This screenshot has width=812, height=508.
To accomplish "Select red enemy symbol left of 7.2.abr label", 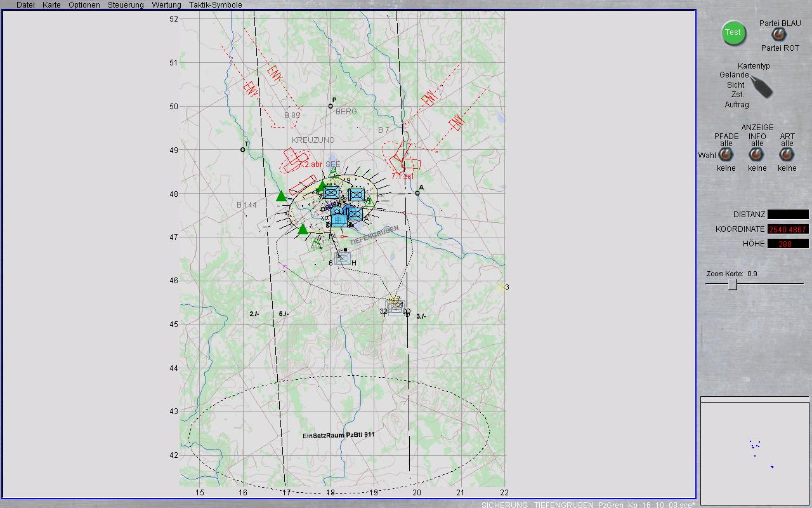I will pos(294,159).
